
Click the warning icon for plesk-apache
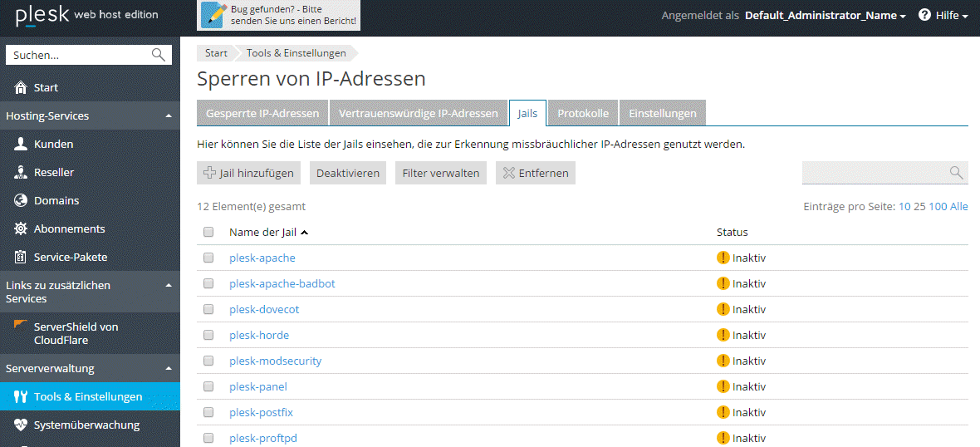click(723, 258)
